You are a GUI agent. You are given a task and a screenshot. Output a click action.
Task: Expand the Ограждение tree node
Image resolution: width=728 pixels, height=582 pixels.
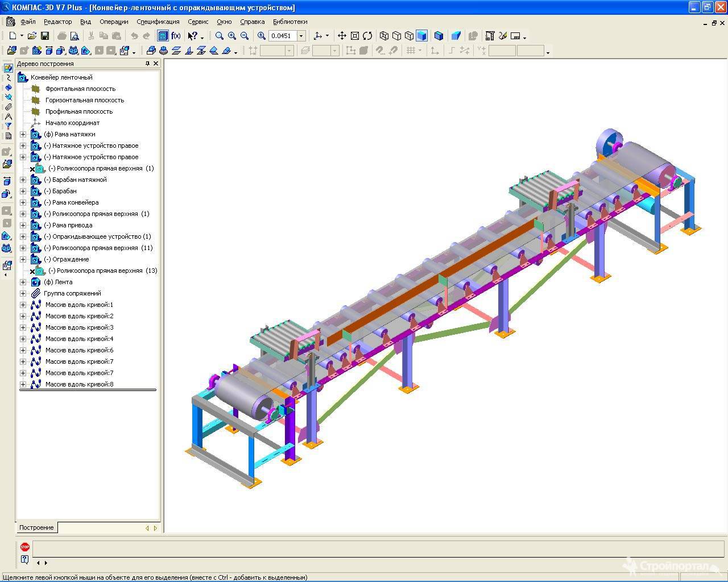(23, 259)
